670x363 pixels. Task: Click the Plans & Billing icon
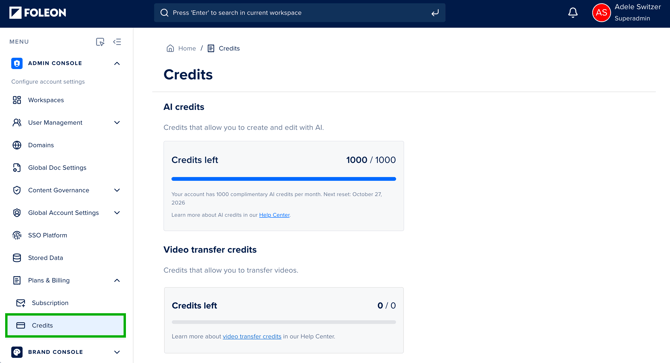(17, 280)
